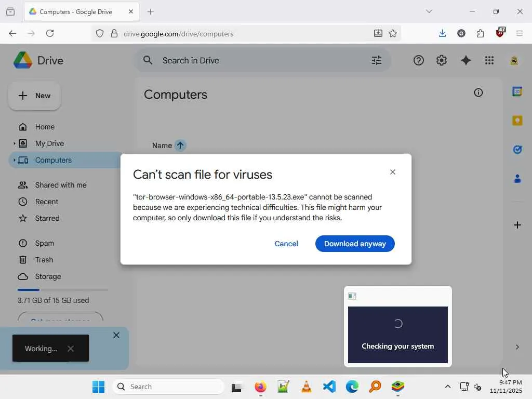Open the browser downloads panel
The height and width of the screenshot is (399, 532).
(x=442, y=33)
